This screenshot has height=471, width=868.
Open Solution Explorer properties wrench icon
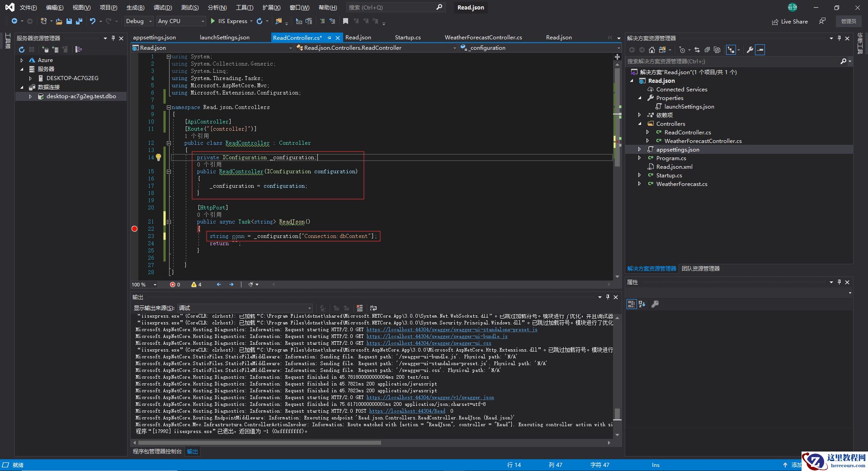click(750, 50)
